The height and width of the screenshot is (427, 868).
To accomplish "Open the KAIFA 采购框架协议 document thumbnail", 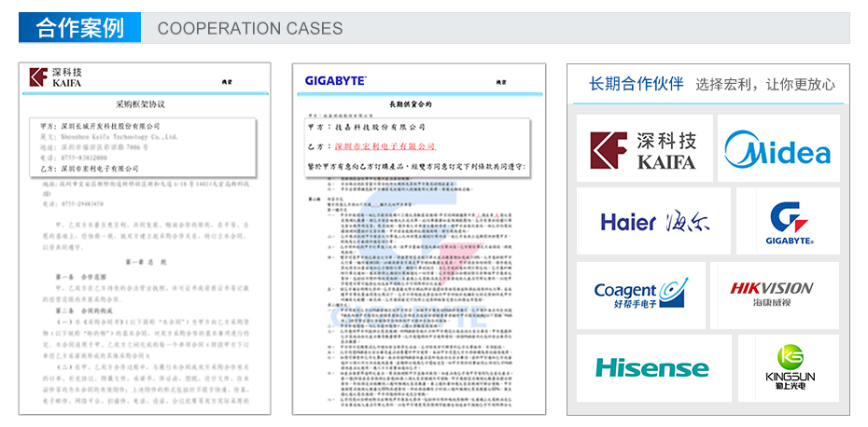I will point(145,239).
